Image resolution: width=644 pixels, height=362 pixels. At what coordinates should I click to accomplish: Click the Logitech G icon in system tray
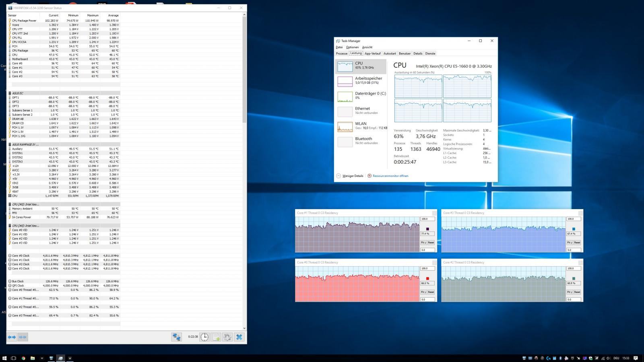(x=548, y=358)
